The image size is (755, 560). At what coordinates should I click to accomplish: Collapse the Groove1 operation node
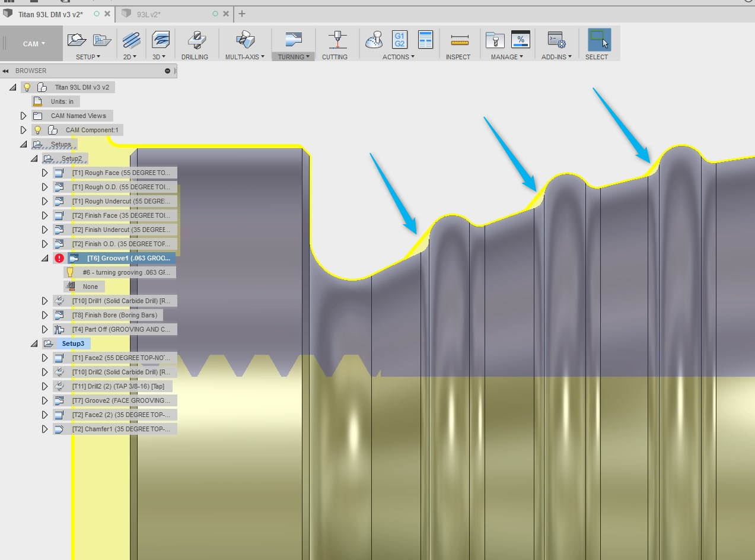click(x=45, y=258)
